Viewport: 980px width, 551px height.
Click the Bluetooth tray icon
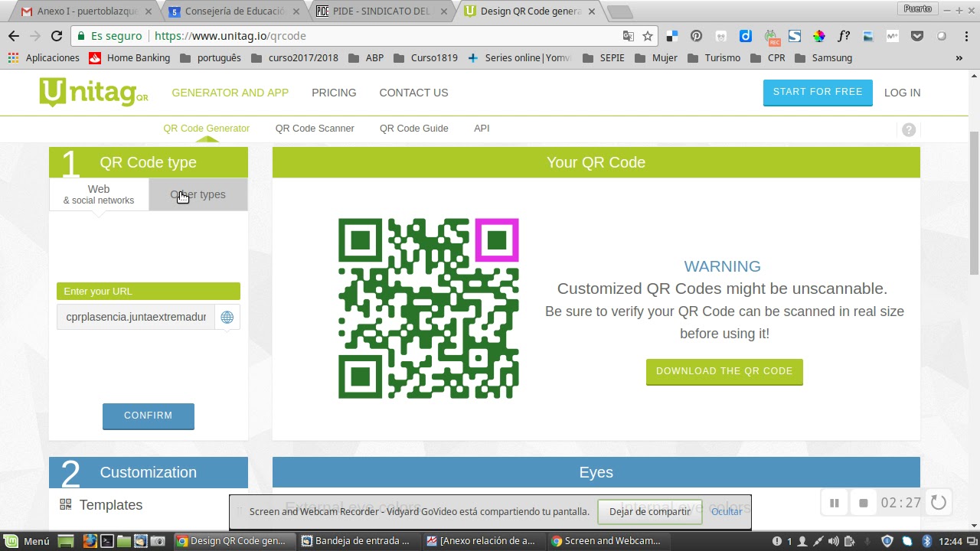[x=926, y=541]
